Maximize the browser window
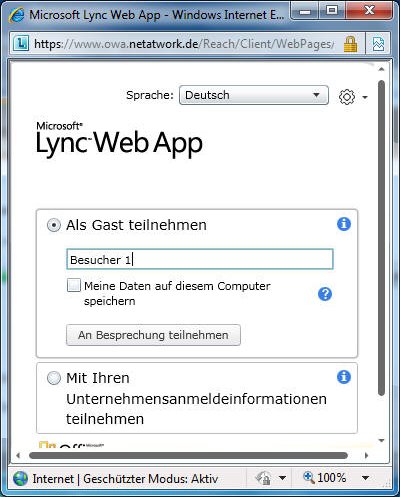The height and width of the screenshot is (497, 400). click(x=332, y=11)
